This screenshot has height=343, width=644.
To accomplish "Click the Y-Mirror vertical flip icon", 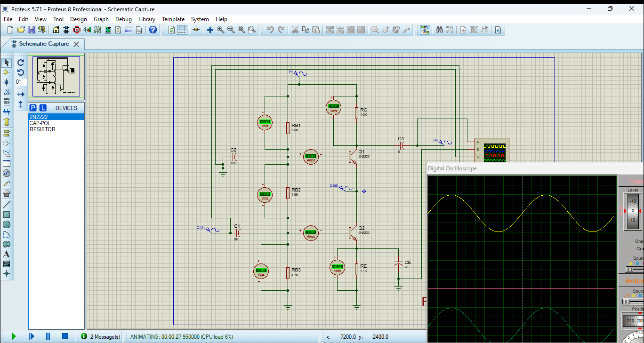I will [21, 104].
